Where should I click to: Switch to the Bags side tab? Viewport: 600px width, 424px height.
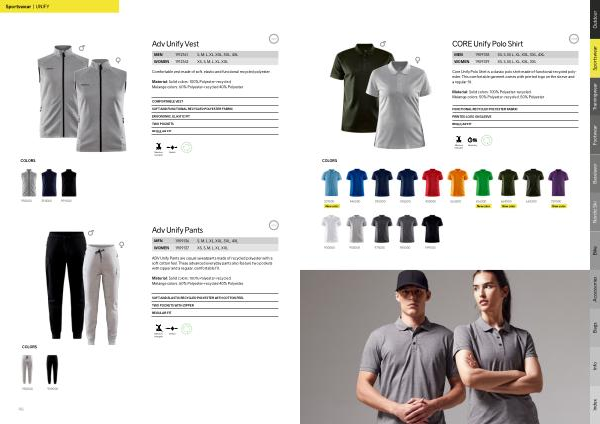(x=595, y=328)
